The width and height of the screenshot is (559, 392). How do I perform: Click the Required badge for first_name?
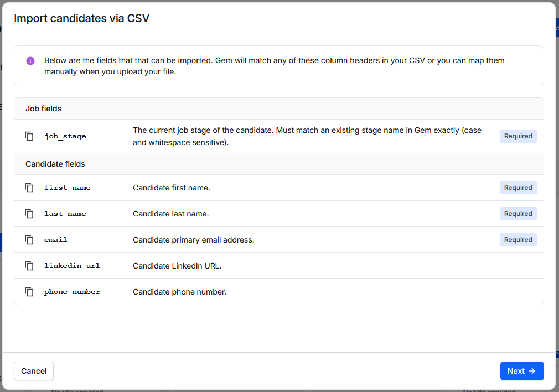[518, 188]
